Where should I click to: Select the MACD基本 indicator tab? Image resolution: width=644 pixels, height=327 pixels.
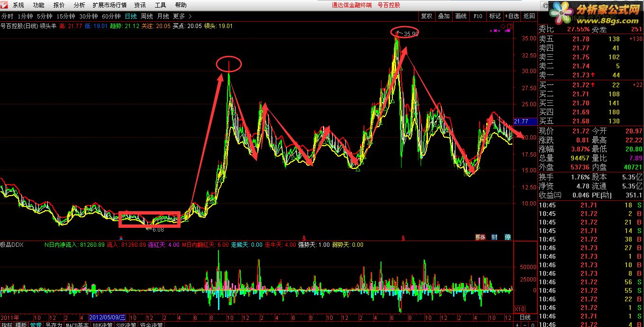click(77, 325)
